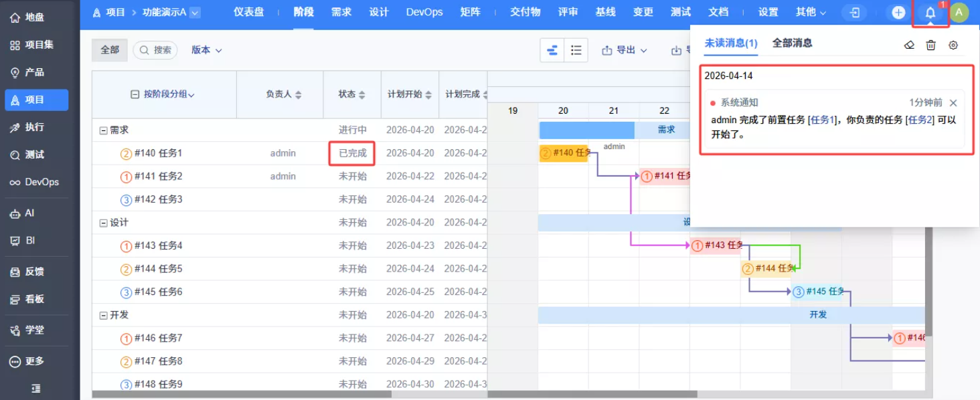
Task: Collapse the sidebar with the bottom icon
Action: point(36,388)
